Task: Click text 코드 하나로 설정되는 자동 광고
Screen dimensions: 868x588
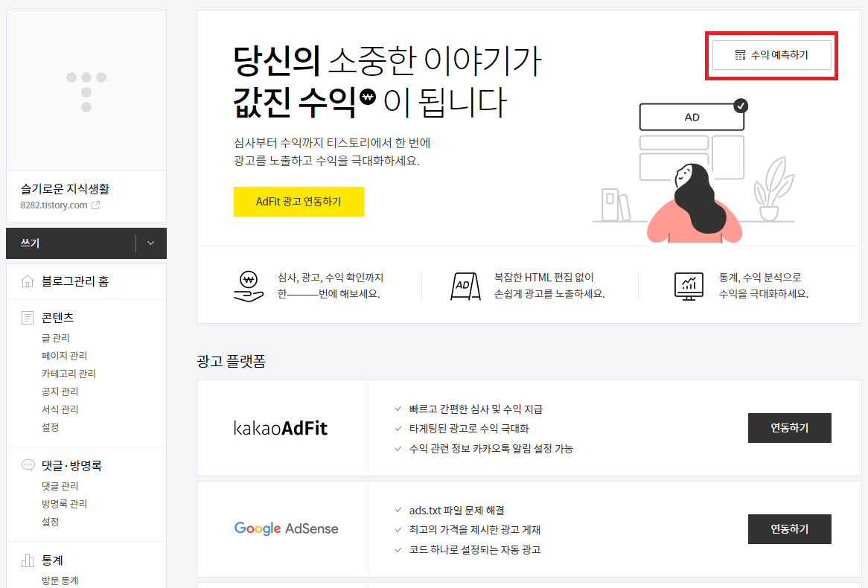Action: 475,550
